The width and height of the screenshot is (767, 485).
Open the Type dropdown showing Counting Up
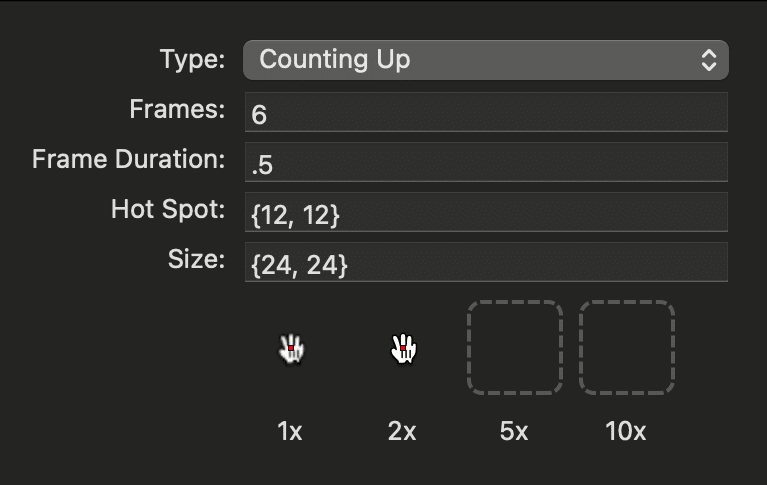pos(486,60)
